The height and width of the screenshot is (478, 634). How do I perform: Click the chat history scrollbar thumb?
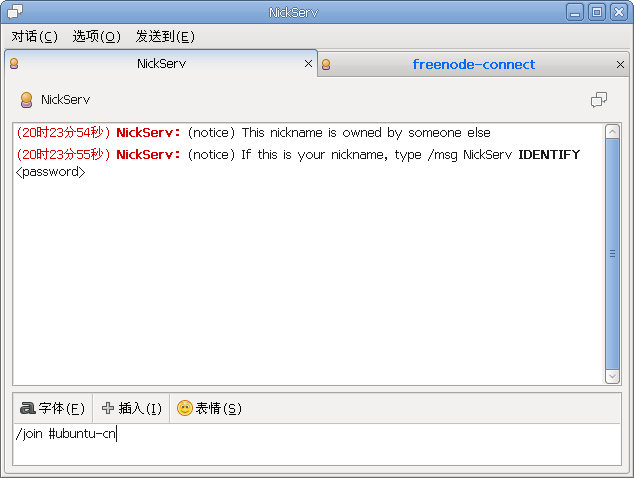coord(612,254)
